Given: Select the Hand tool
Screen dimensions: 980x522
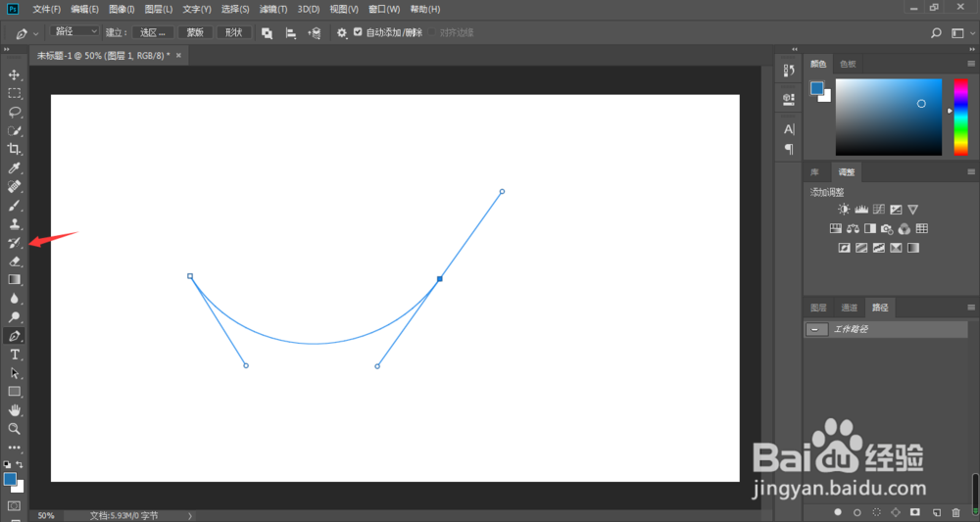Looking at the screenshot, I should pyautogui.click(x=15, y=410).
